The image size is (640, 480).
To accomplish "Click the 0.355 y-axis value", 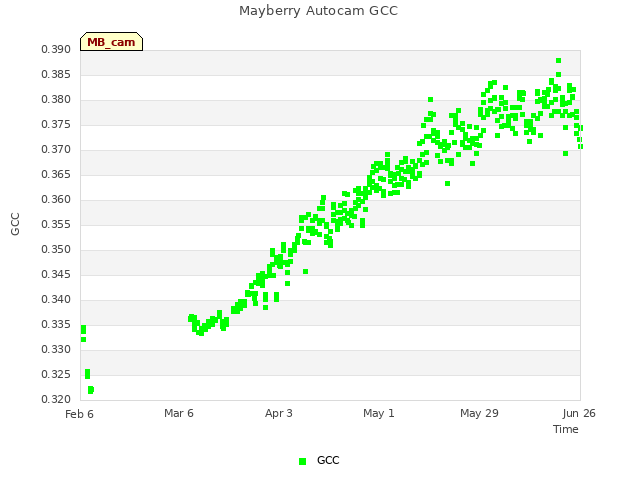I will click(x=56, y=224).
